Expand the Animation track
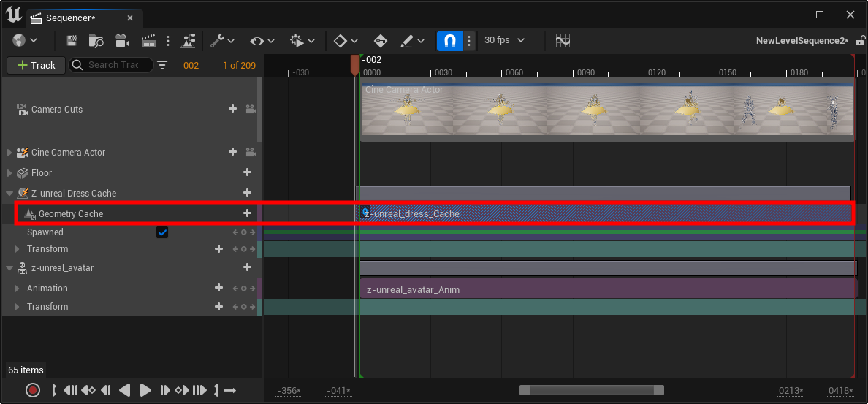This screenshot has height=404, width=868. click(17, 289)
